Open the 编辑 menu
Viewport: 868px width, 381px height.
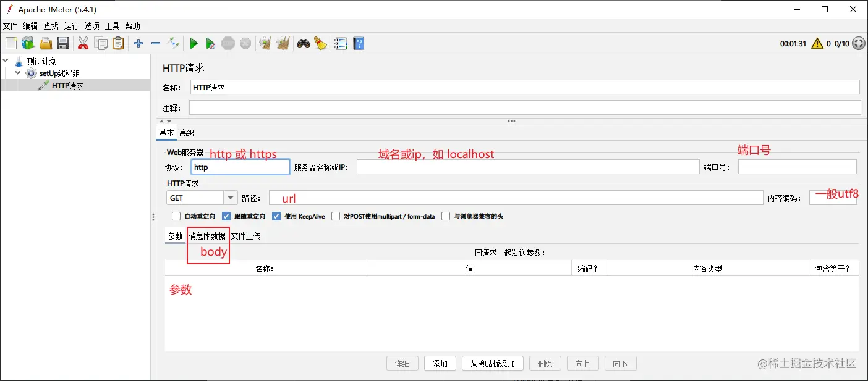coord(30,26)
